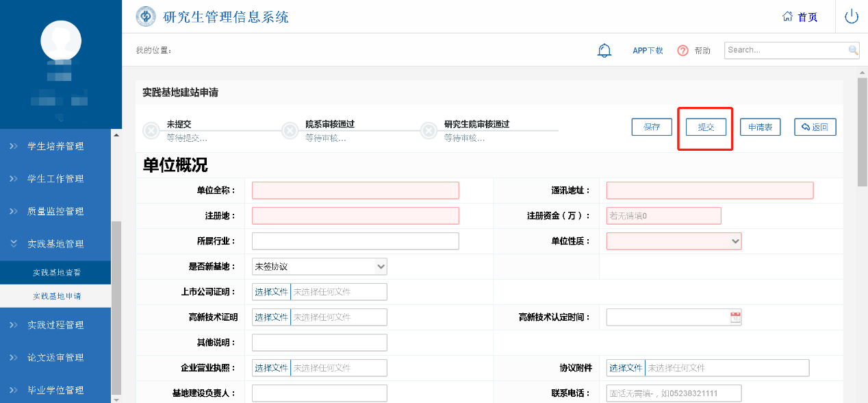Collapse 实践基地管理 sidebar menu
The height and width of the screenshot is (403, 868).
point(55,244)
